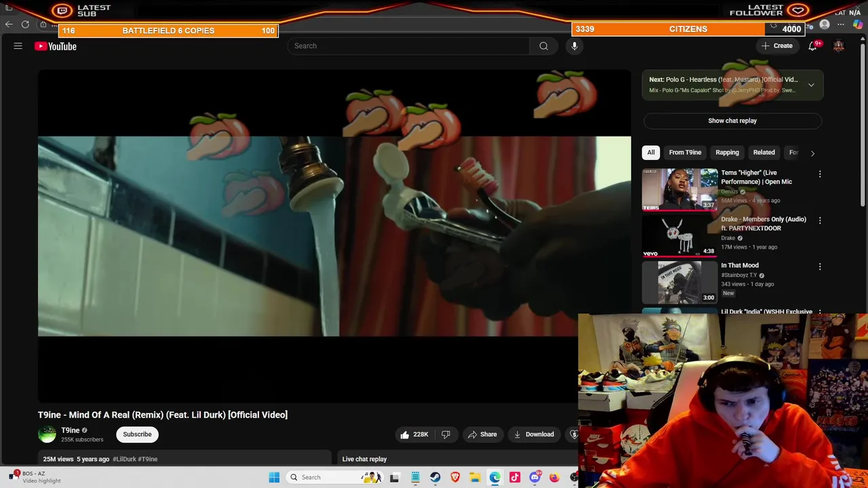Open the "Drake - Members Only (Audio)" title
868x488 pixels.
click(764, 224)
